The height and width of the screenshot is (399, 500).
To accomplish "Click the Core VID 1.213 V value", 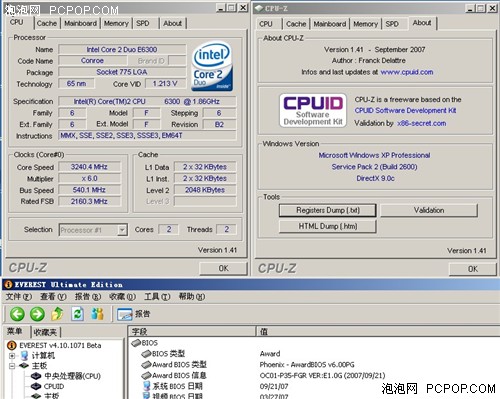I will [165, 84].
